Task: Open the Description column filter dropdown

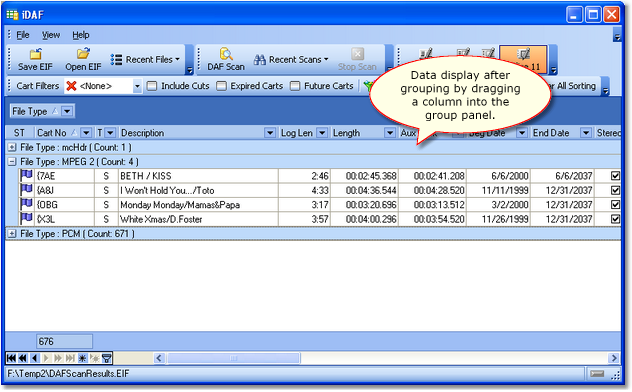Action: pos(270,133)
